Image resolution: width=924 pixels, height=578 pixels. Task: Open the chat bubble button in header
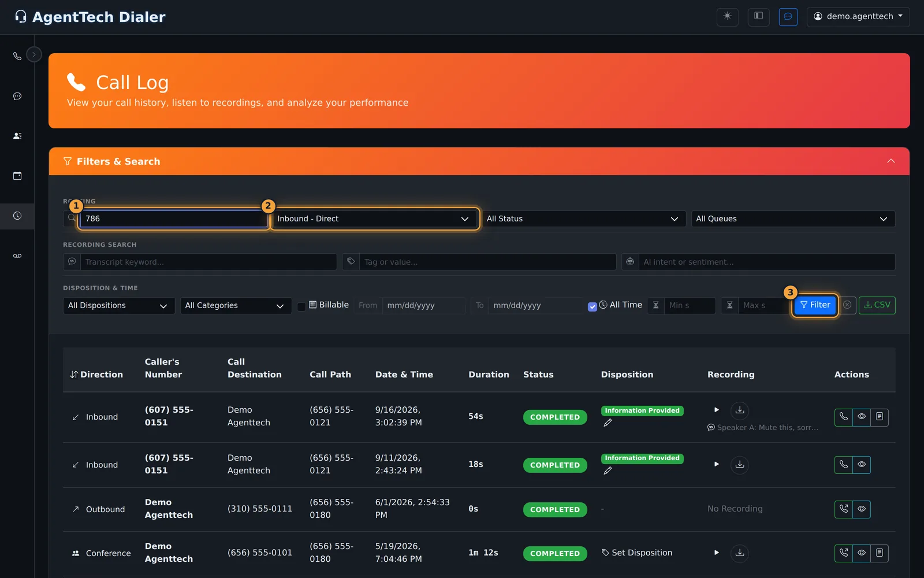pos(788,16)
